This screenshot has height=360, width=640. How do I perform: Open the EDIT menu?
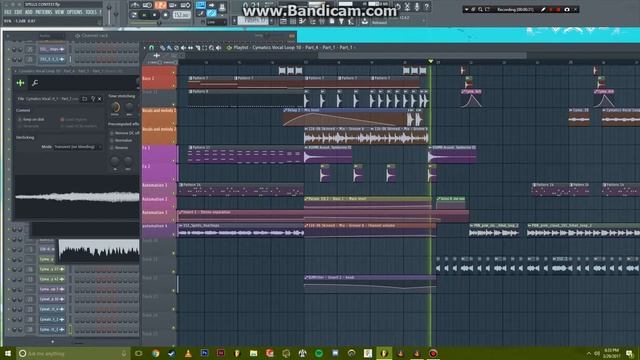pyautogui.click(x=18, y=12)
